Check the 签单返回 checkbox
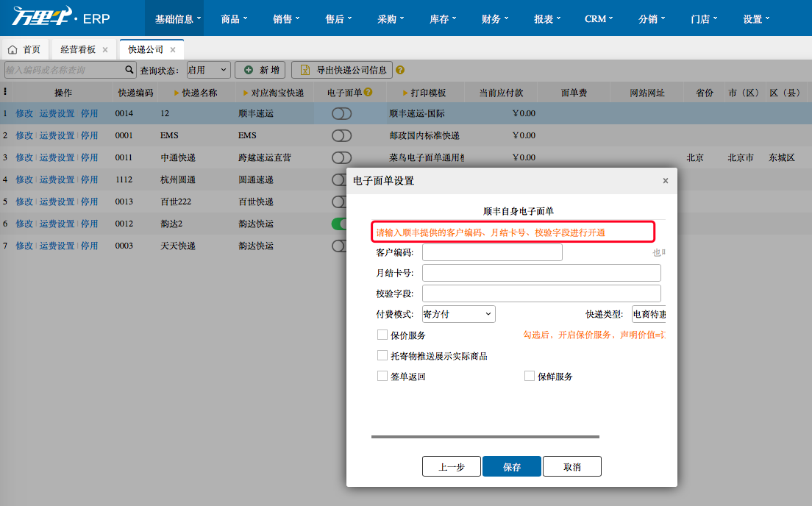 [x=382, y=376]
